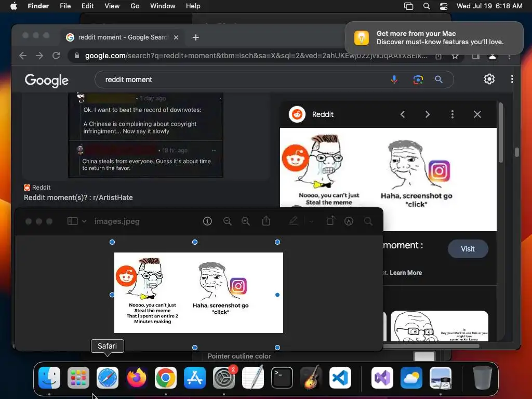Open Google quick settings gear
Image resolution: width=532 pixels, height=399 pixels.
(489, 79)
